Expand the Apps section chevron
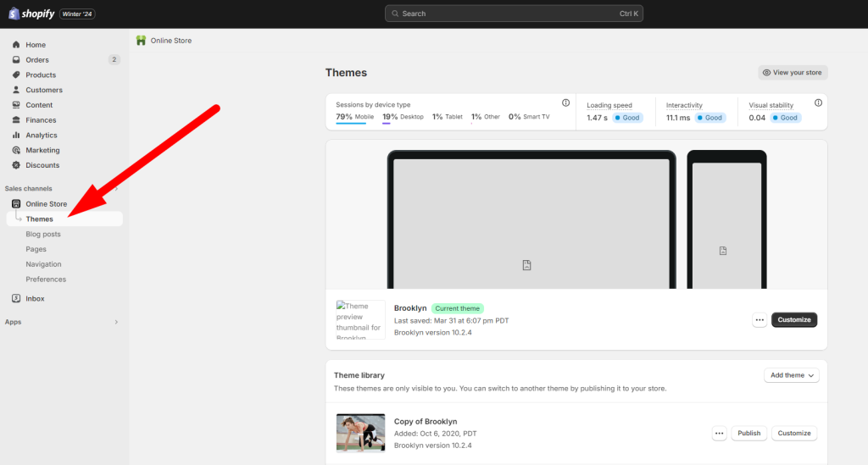The width and height of the screenshot is (868, 465). tap(116, 322)
